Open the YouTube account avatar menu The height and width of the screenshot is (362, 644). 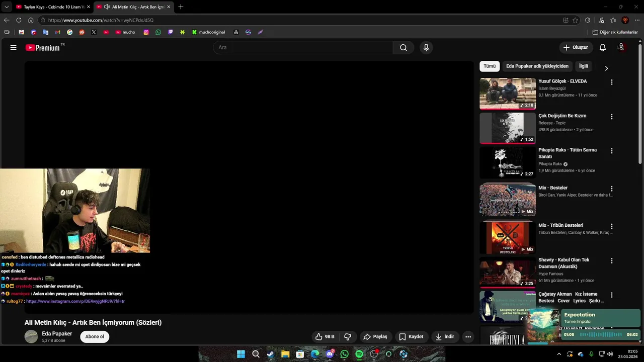point(621,48)
